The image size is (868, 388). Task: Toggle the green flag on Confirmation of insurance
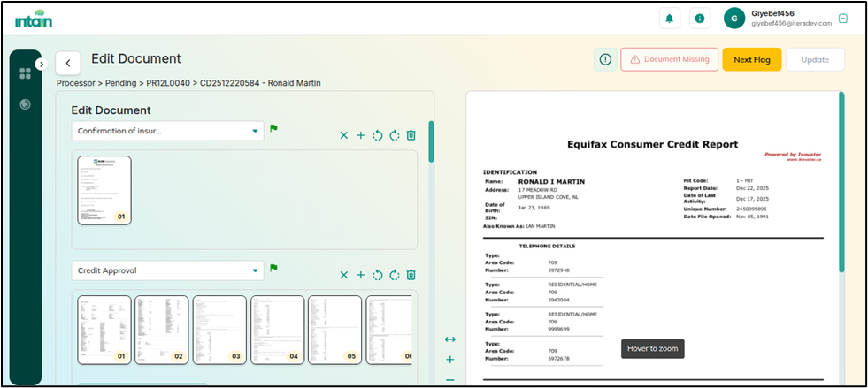[274, 129]
